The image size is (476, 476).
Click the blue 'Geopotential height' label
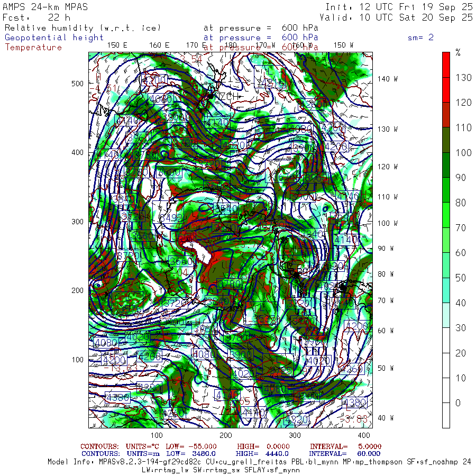coord(54,38)
